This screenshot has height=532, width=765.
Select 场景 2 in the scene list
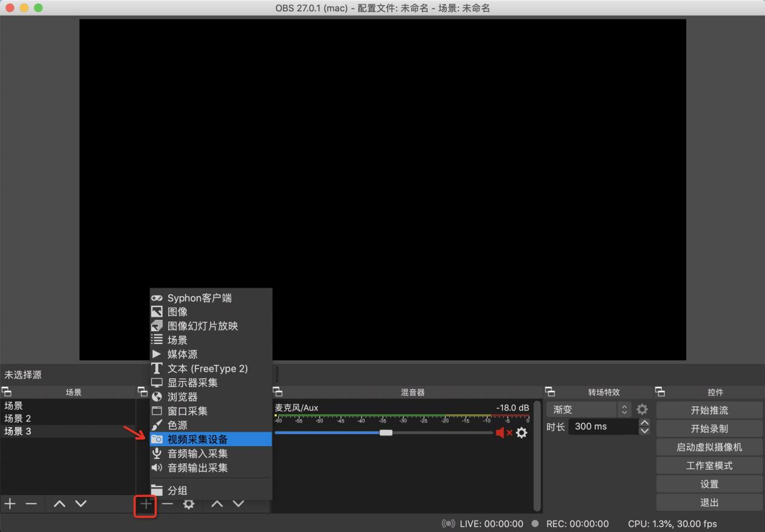[x=18, y=418]
